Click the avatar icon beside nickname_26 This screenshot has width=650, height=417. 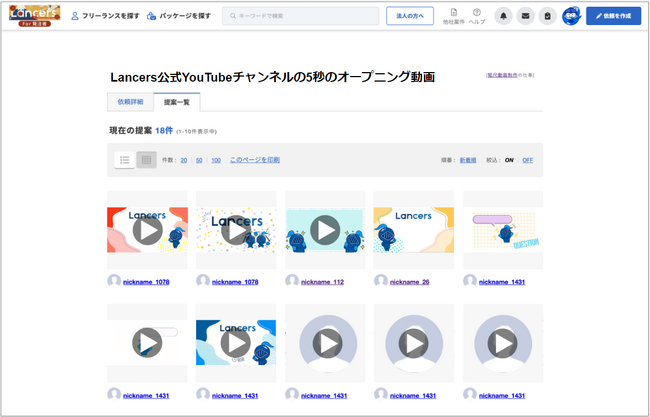381,281
